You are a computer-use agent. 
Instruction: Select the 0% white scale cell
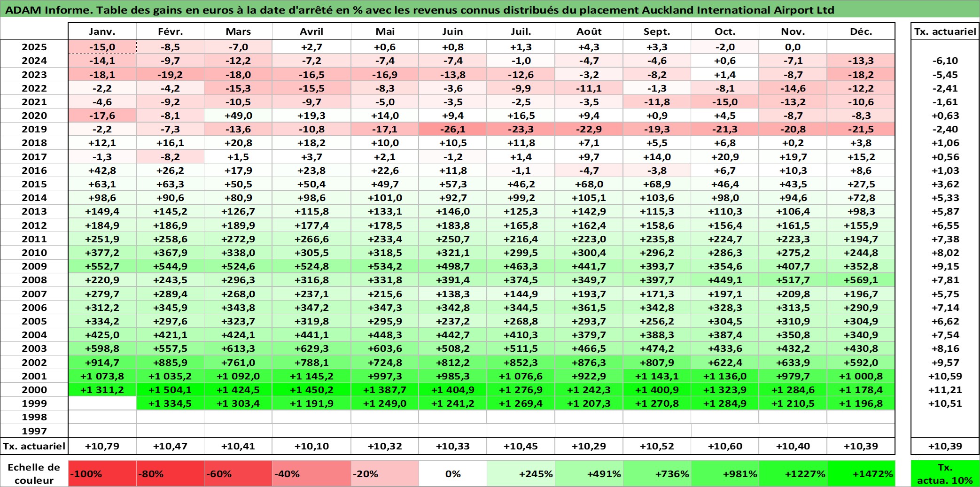(x=453, y=473)
